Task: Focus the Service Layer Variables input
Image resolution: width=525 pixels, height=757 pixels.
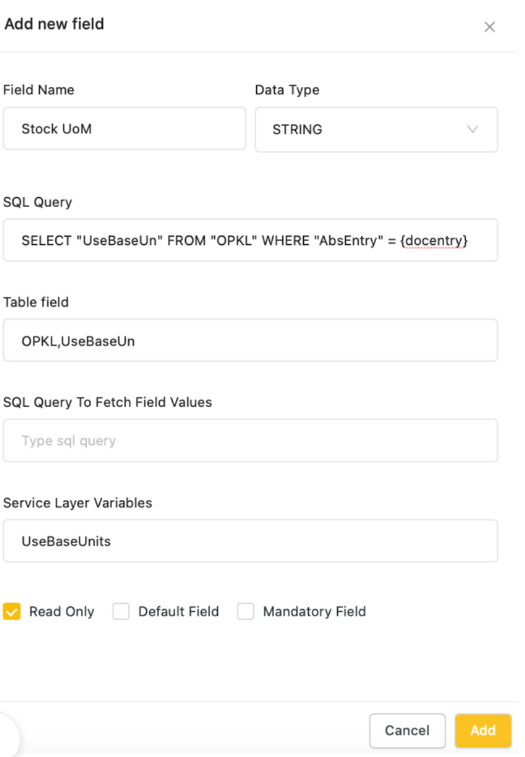Action: 250,541
